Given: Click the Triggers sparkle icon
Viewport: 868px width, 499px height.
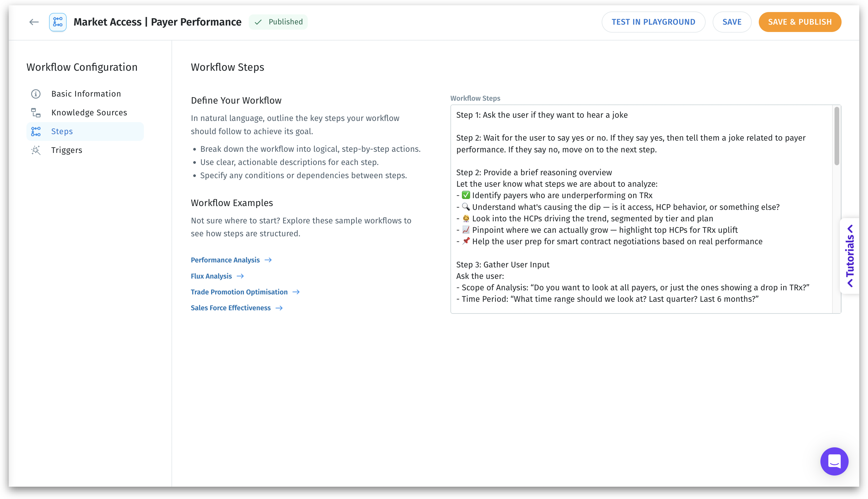Looking at the screenshot, I should tap(36, 150).
